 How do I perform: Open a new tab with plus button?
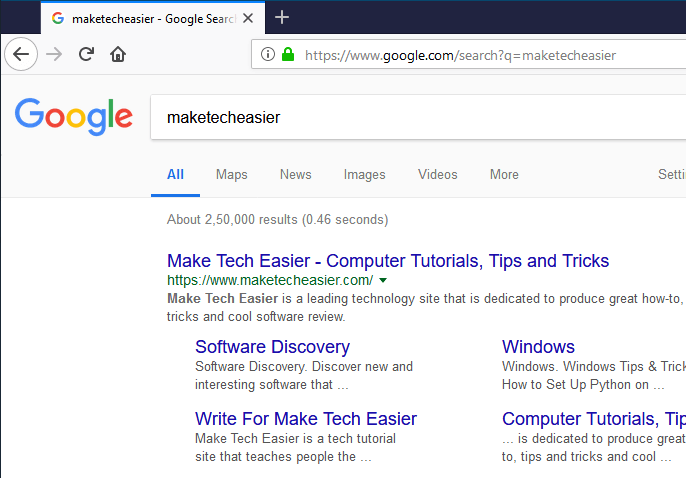[x=282, y=17]
